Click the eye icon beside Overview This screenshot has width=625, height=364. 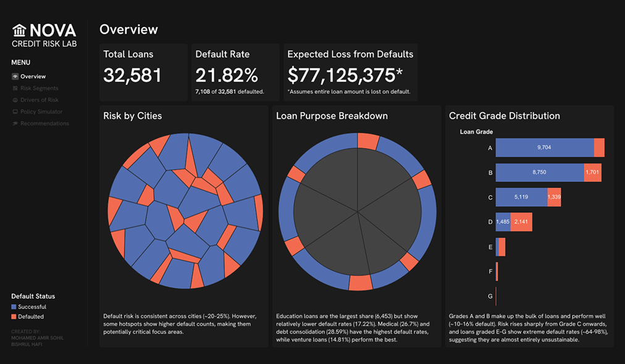15,77
